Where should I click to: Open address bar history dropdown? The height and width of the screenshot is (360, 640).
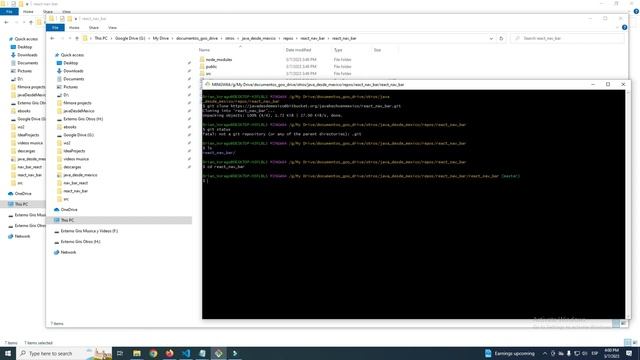pyautogui.click(x=491, y=38)
